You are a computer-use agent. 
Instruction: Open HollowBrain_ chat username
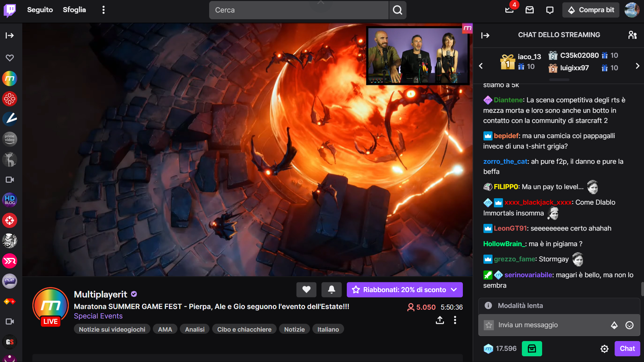[504, 244]
